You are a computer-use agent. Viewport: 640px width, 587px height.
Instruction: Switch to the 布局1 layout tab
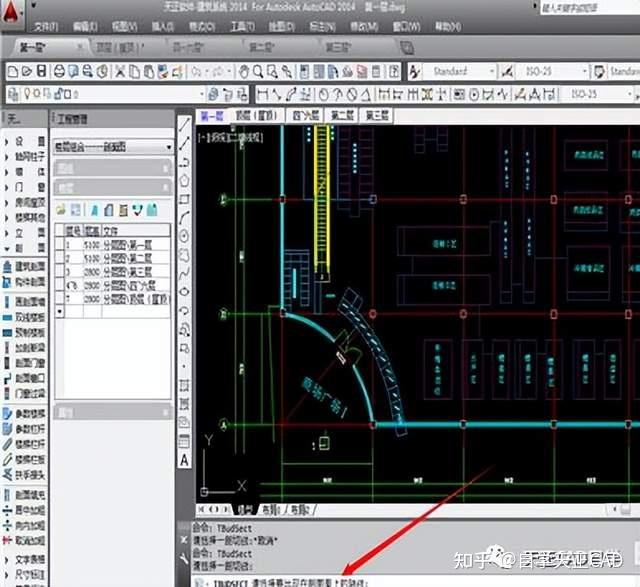(x=271, y=509)
